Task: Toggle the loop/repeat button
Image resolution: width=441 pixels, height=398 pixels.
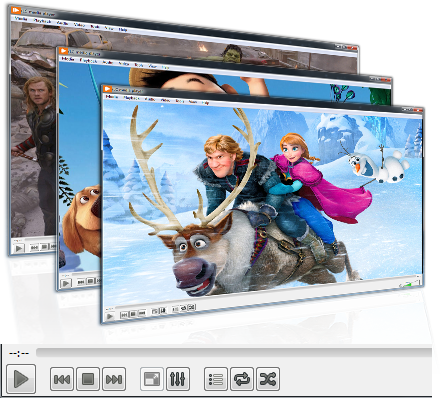Action: (x=242, y=379)
